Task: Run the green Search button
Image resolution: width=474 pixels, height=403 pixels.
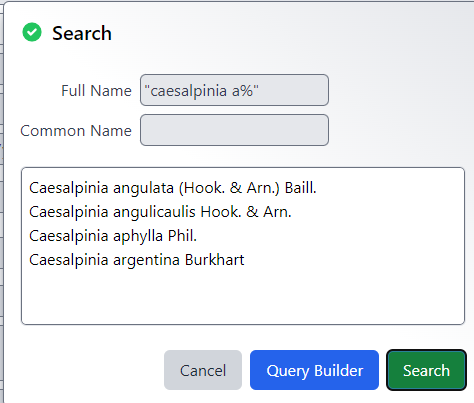Action: tap(426, 370)
